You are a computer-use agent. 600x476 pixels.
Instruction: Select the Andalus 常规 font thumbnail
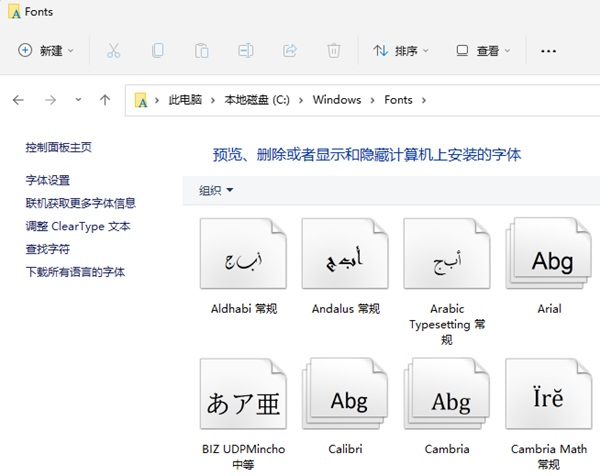coord(345,254)
